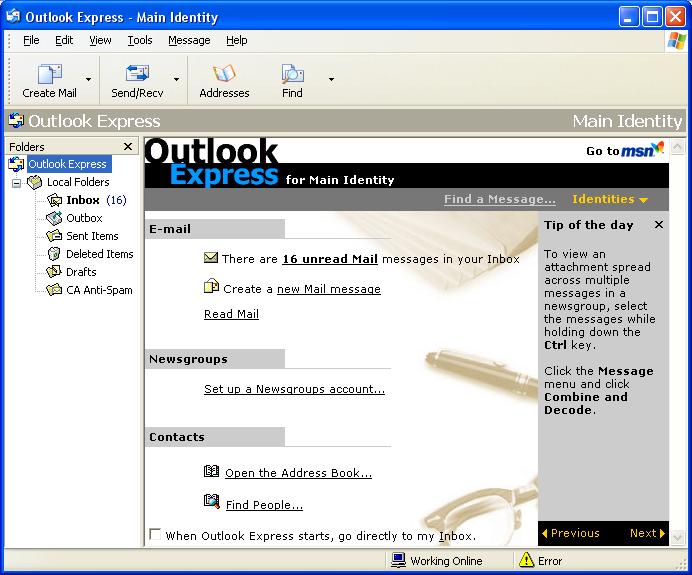Click the Sent Items folder icon

(54, 236)
